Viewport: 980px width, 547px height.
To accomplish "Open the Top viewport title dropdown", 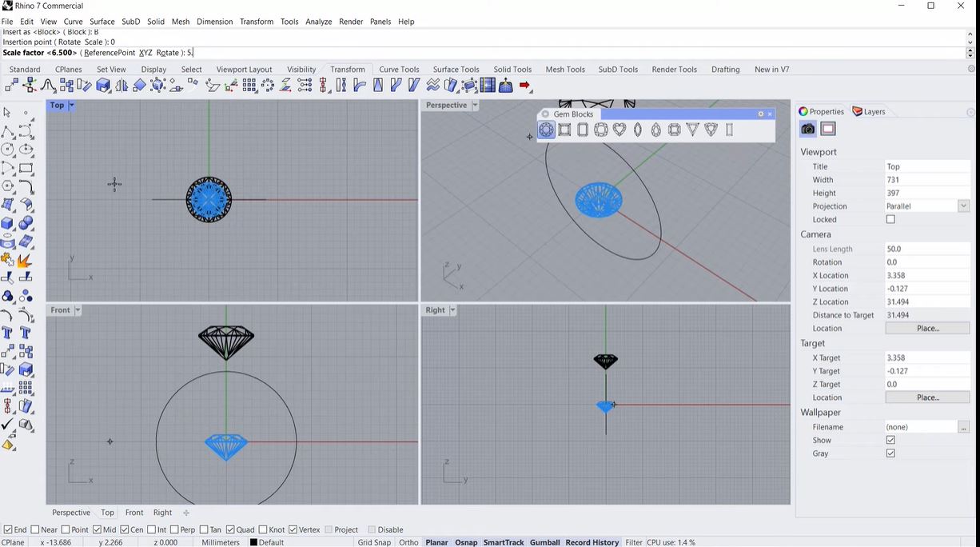I will click(70, 105).
